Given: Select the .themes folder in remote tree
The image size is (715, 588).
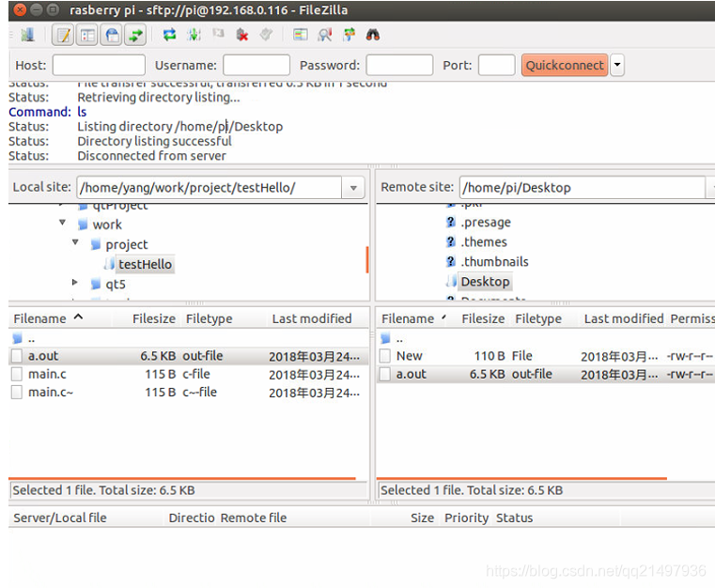Looking at the screenshot, I should [x=484, y=242].
